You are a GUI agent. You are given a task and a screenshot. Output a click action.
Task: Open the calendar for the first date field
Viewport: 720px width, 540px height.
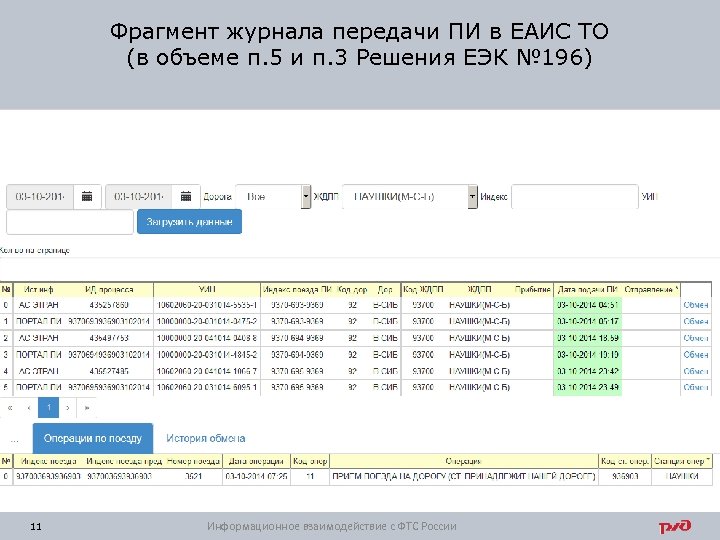point(87,197)
